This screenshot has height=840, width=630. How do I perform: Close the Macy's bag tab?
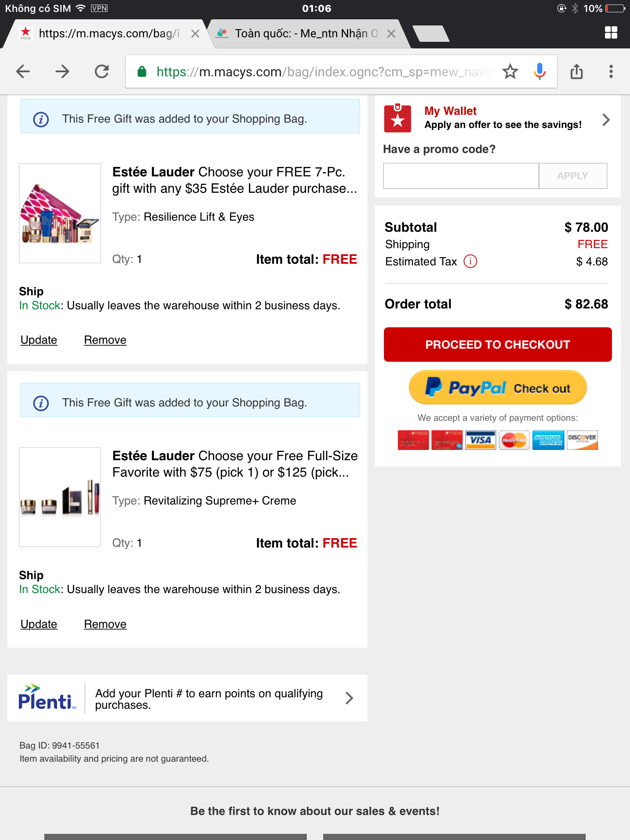pyautogui.click(x=195, y=34)
